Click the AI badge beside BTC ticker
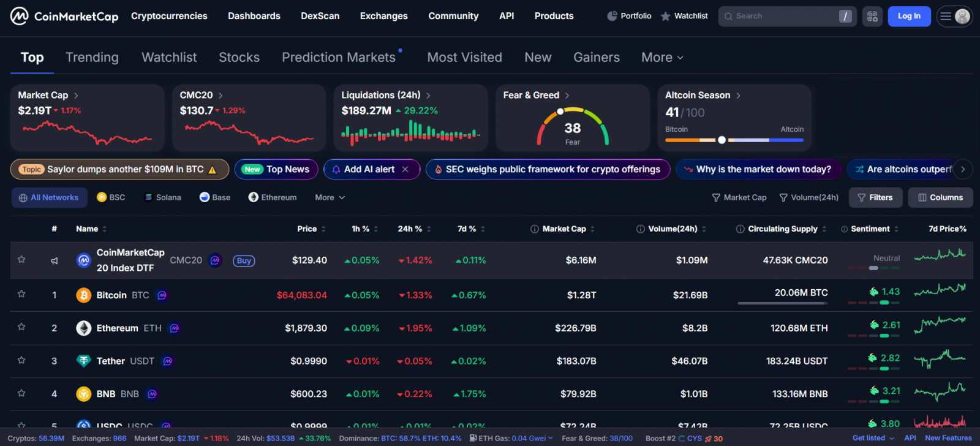 pyautogui.click(x=162, y=295)
